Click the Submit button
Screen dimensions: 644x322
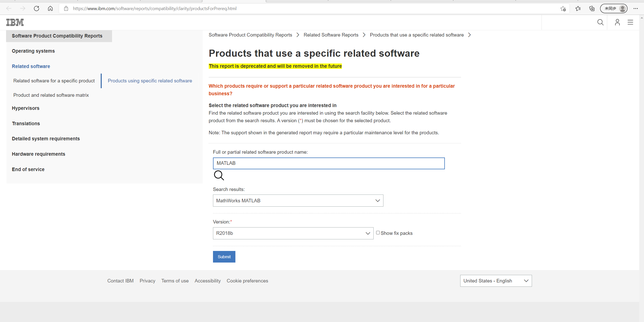pos(224,257)
